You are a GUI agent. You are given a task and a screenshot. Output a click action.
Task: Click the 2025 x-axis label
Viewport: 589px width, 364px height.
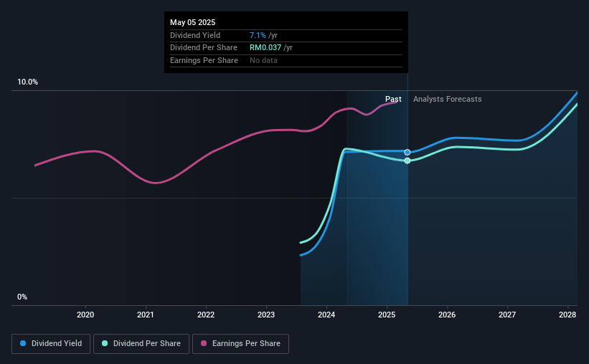[387, 315]
